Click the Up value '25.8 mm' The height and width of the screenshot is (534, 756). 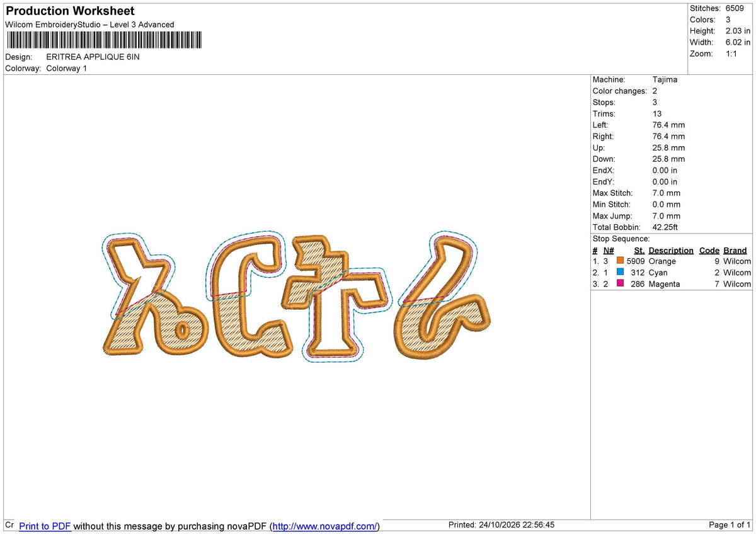click(668, 147)
